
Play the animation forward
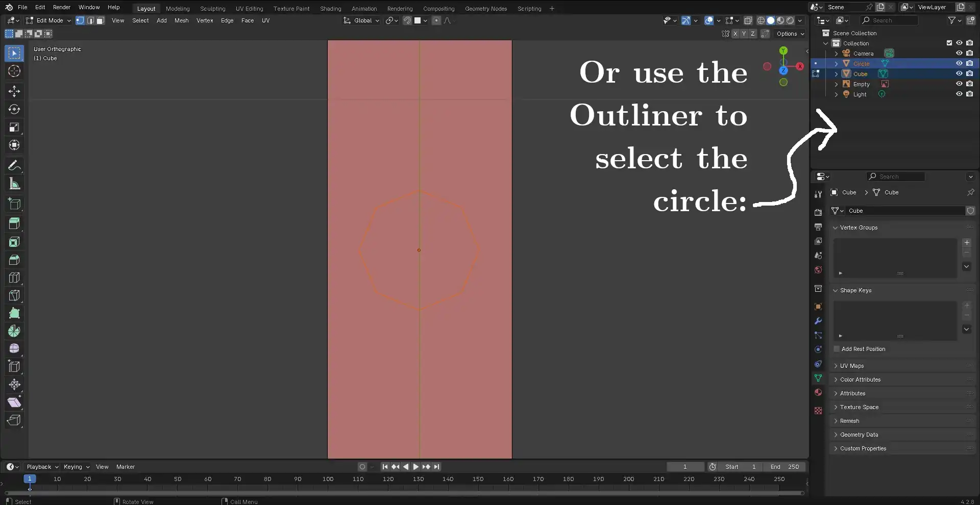416,467
